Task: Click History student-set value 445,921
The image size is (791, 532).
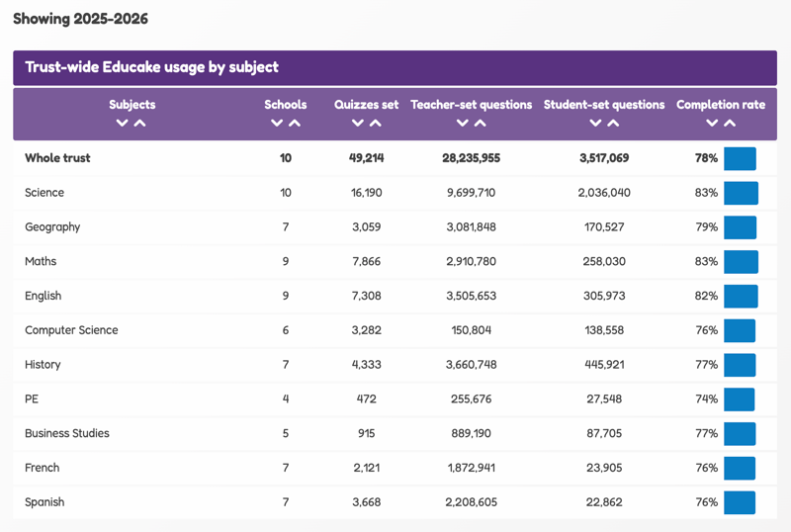Action: (x=604, y=365)
